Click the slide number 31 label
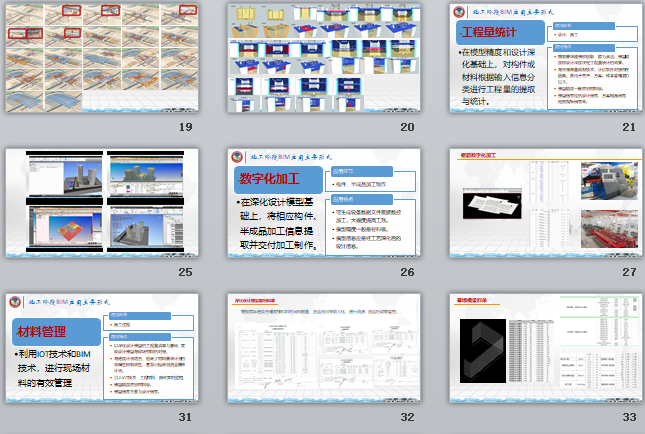645x434 pixels. 185,417
